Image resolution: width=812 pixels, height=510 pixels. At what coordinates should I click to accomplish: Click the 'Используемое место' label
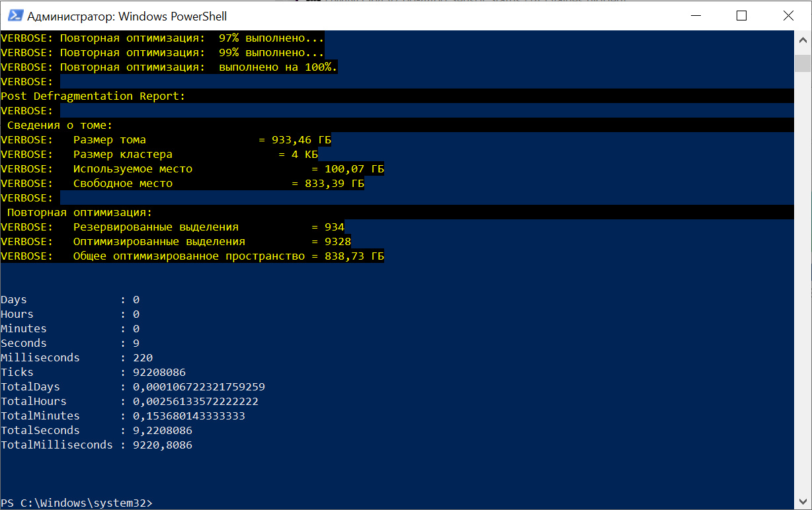133,169
